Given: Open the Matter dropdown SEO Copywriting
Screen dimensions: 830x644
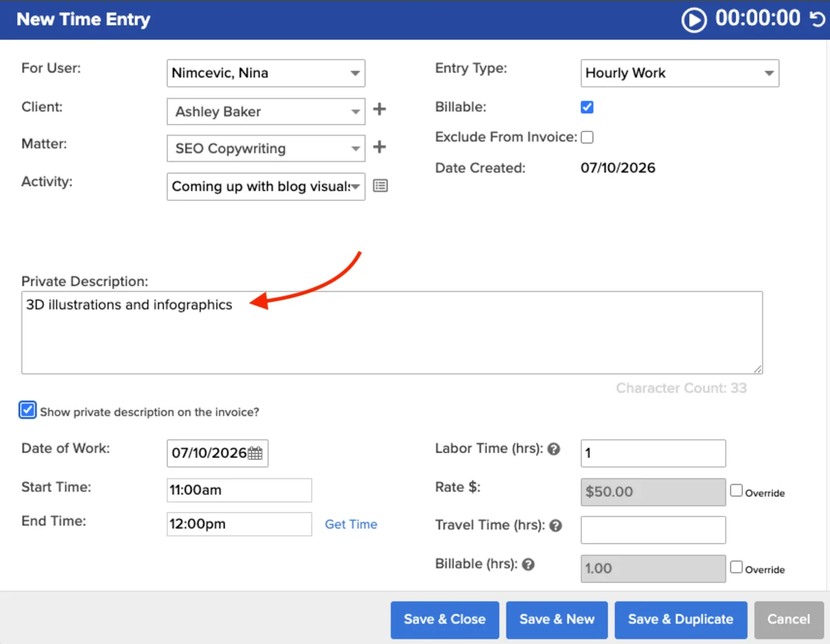Looking at the screenshot, I should tap(266, 149).
